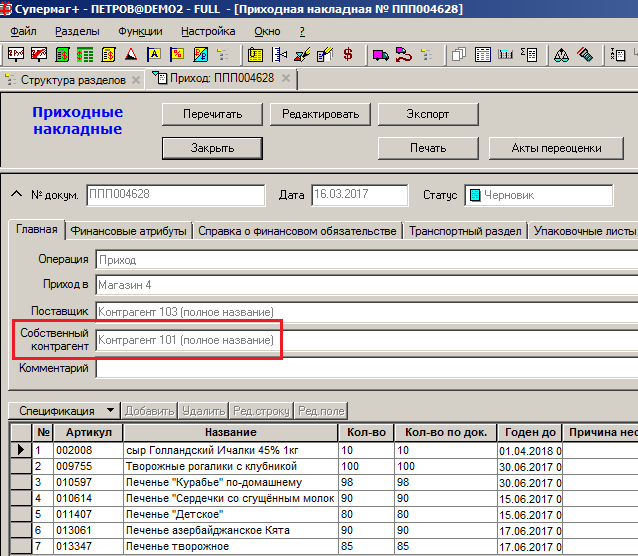The width and height of the screenshot is (638, 556).
Task: Sort by the Артикул column header
Action: [x=89, y=432]
